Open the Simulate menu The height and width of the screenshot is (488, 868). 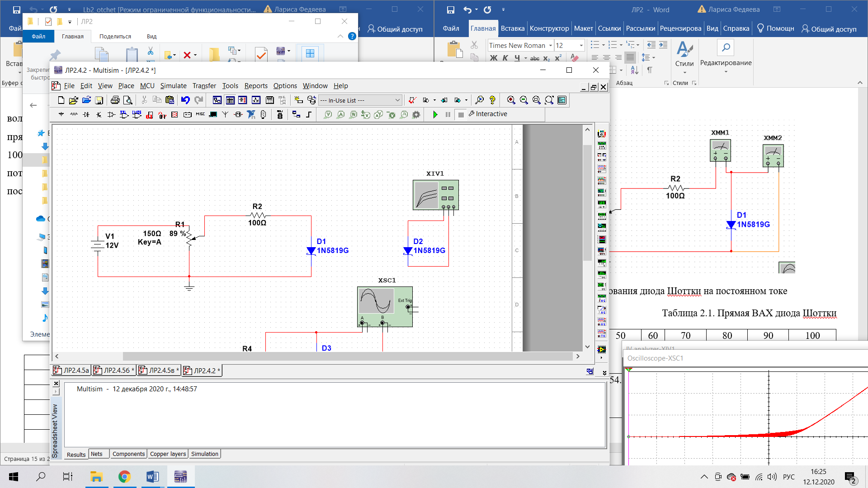pos(173,86)
